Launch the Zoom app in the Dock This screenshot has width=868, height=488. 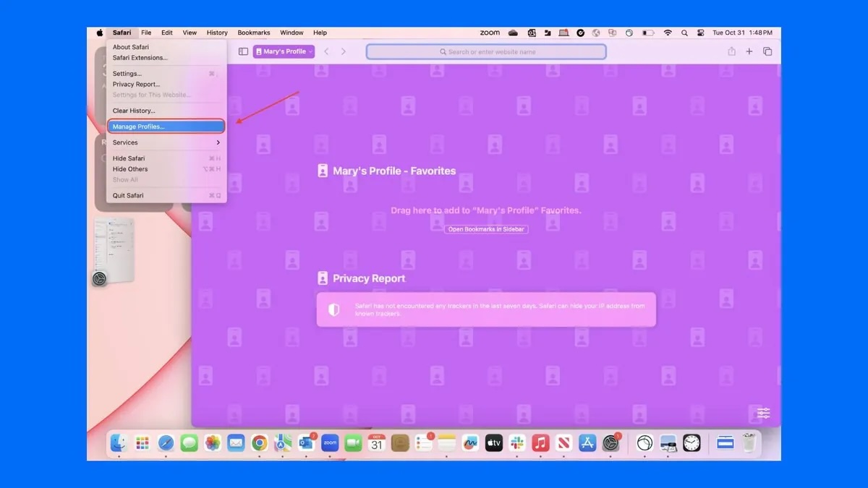coord(330,443)
